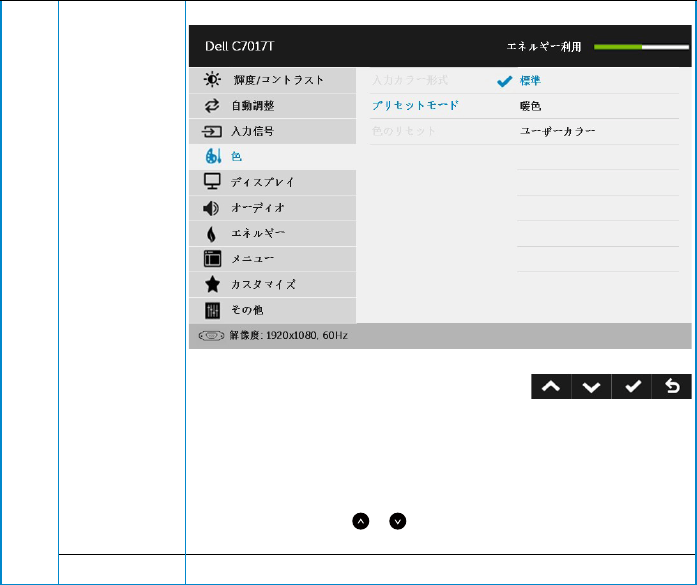Image resolution: width=697 pixels, height=585 pixels.
Task: Click the VGA connector icon in status bar
Action: pos(212,336)
